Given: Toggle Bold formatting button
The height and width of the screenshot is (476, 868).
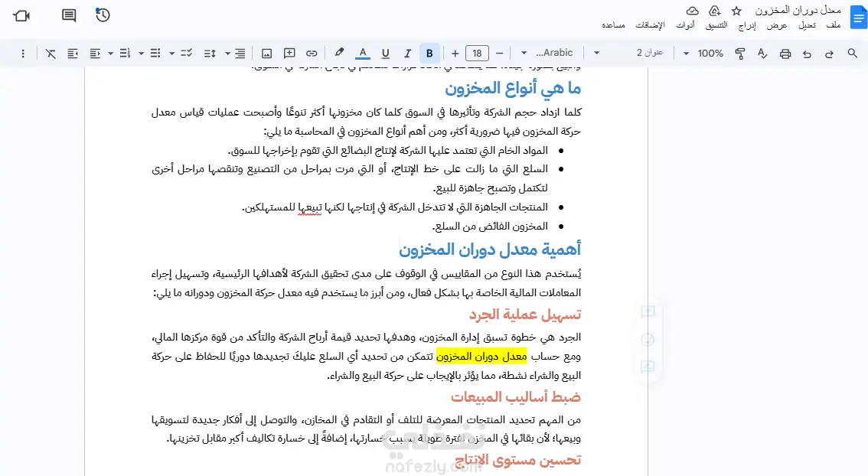Looking at the screenshot, I should [429, 53].
